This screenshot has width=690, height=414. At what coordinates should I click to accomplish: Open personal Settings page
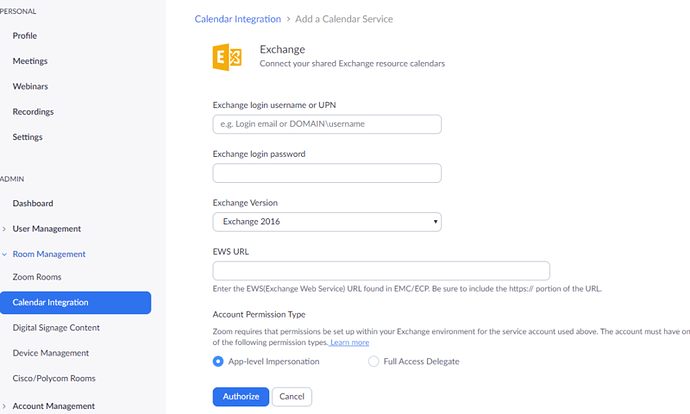(x=27, y=137)
